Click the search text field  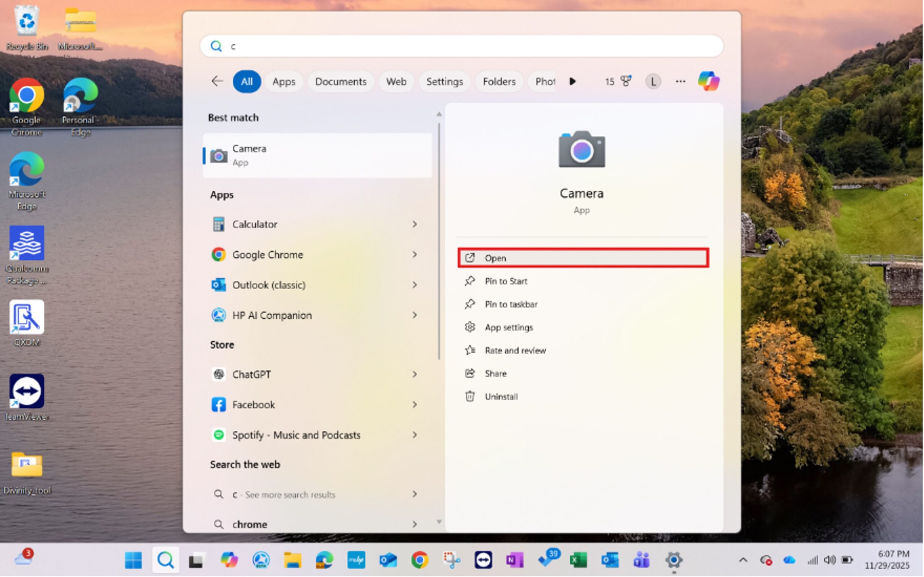462,46
